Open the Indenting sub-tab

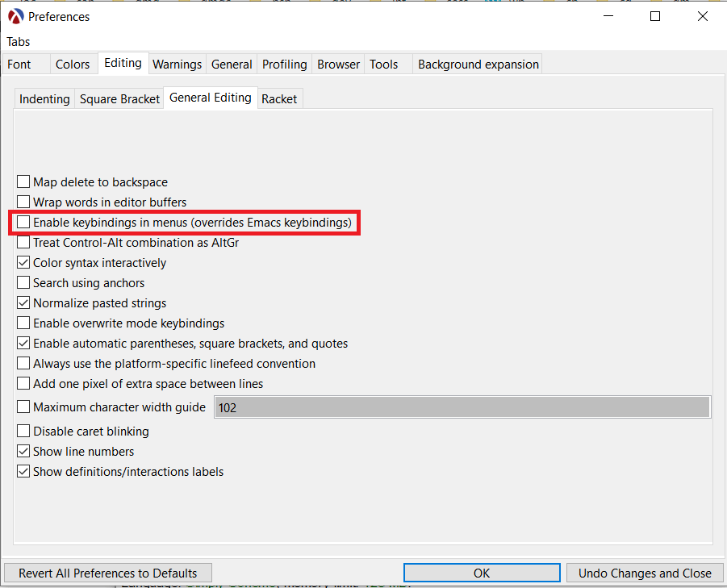point(44,99)
